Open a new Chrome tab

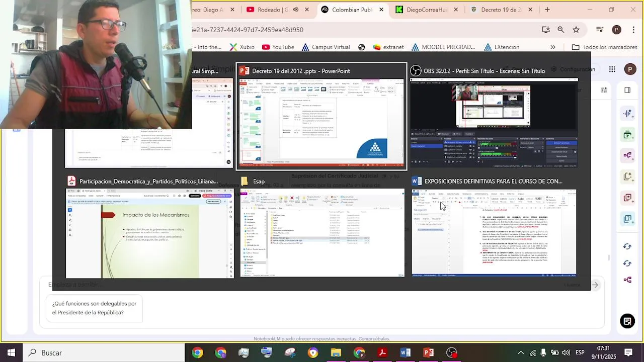point(547,10)
